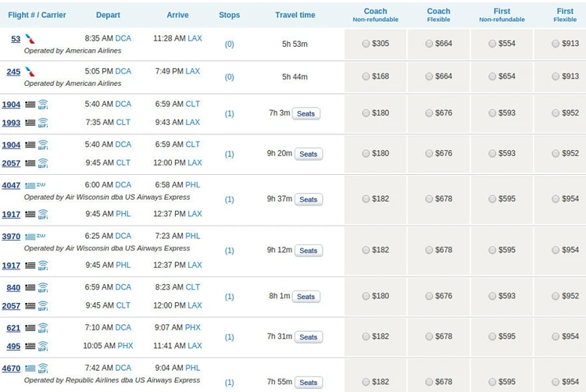Choose the $654 First non-refundable fare

pos(492,77)
